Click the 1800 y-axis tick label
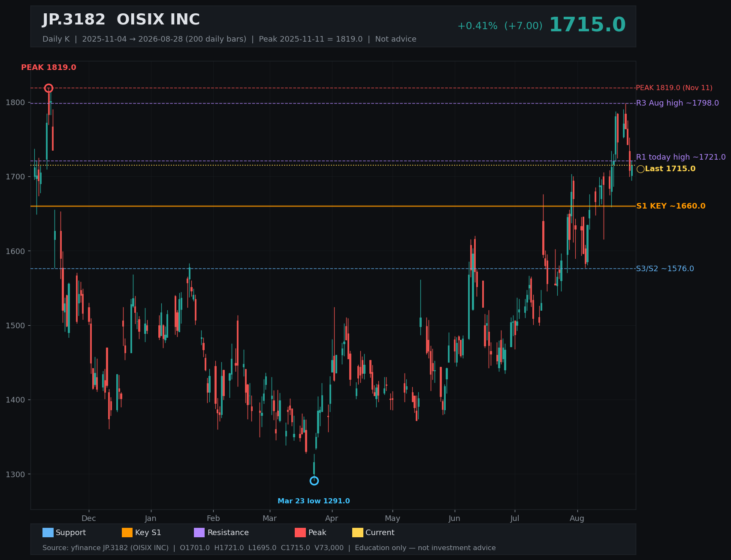The image size is (731, 560). [x=15, y=103]
